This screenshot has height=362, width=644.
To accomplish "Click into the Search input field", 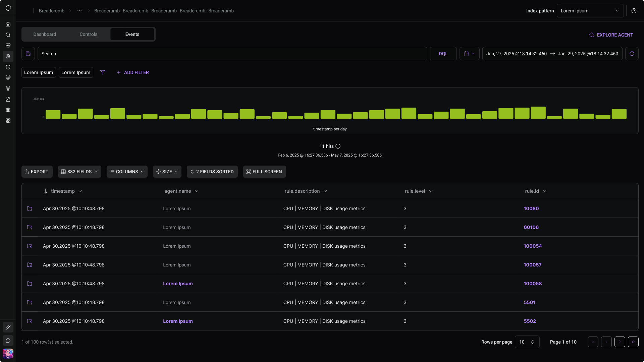I will (232, 54).
